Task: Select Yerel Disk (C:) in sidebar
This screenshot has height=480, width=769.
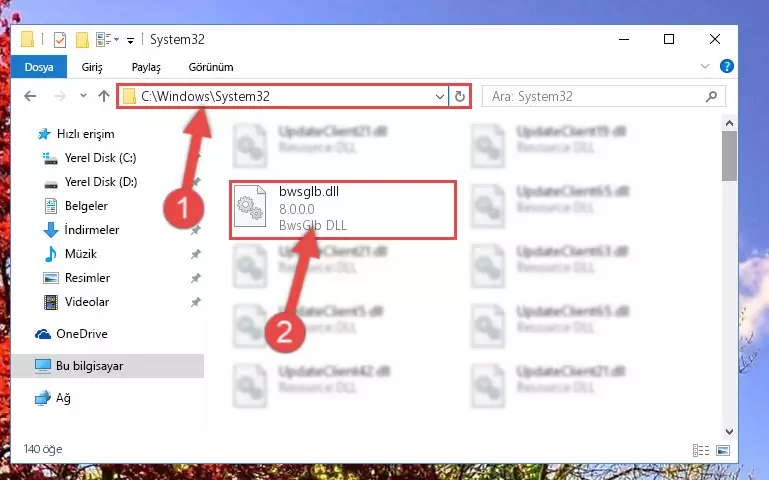Action: point(100,158)
